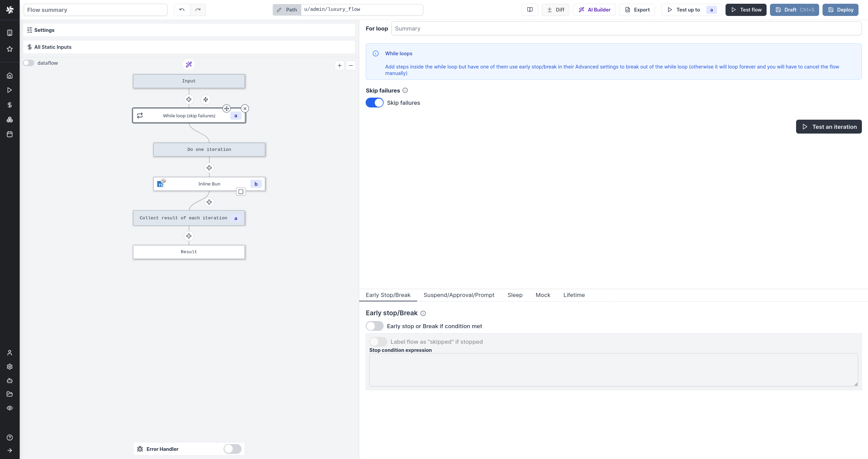The width and height of the screenshot is (868, 459).
Task: Open the book documentation icon
Action: pos(530,10)
